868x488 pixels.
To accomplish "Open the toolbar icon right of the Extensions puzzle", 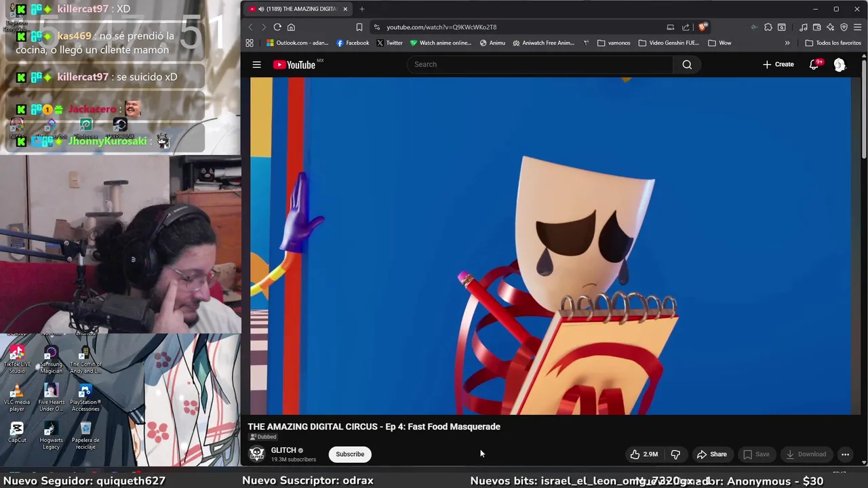I will (x=782, y=27).
